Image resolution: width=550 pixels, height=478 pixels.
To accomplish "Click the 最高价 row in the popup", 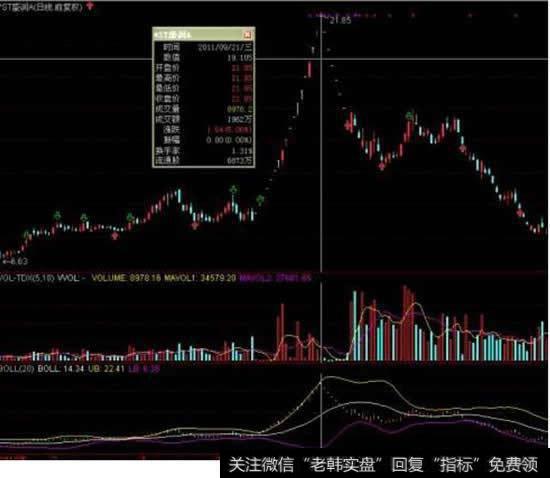I will pyautogui.click(x=204, y=78).
